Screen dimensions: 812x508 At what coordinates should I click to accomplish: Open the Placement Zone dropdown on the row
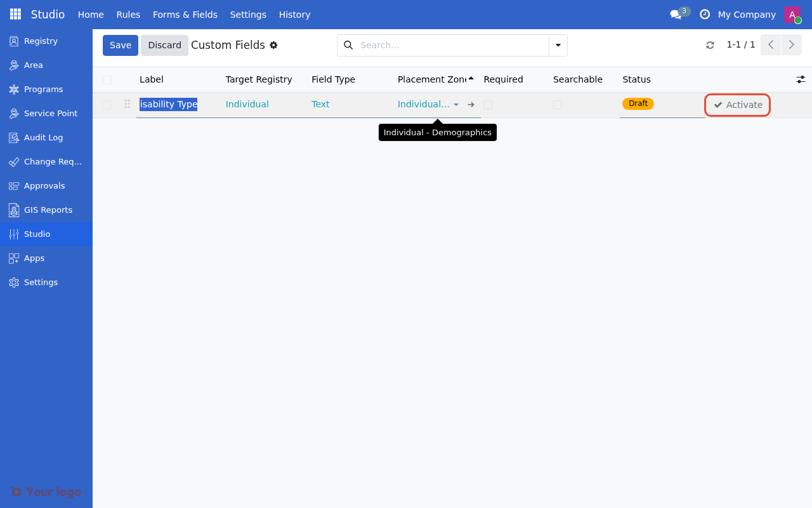pos(457,105)
